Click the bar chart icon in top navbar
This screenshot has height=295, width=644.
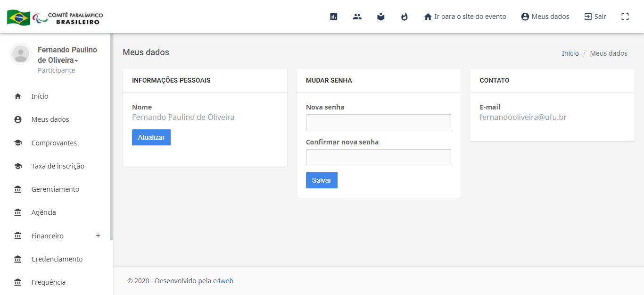[334, 17]
